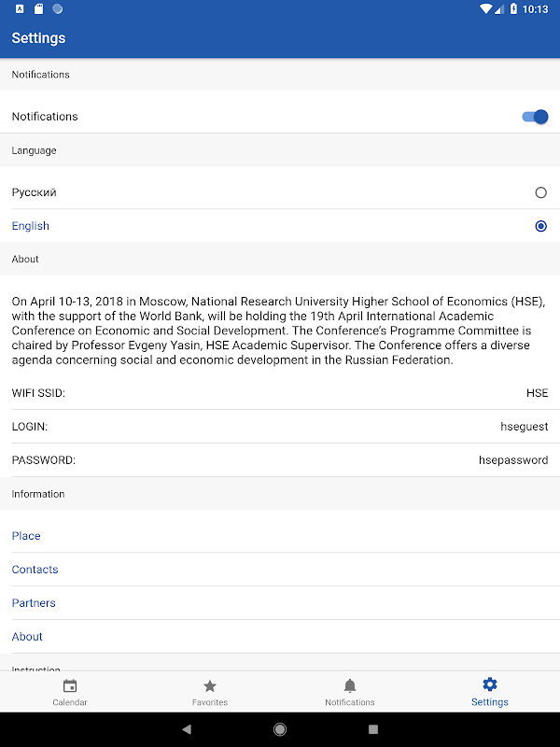Viewport: 560px width, 747px height.
Task: Tap the PASSWORD row value hsepassword
Action: click(x=513, y=460)
